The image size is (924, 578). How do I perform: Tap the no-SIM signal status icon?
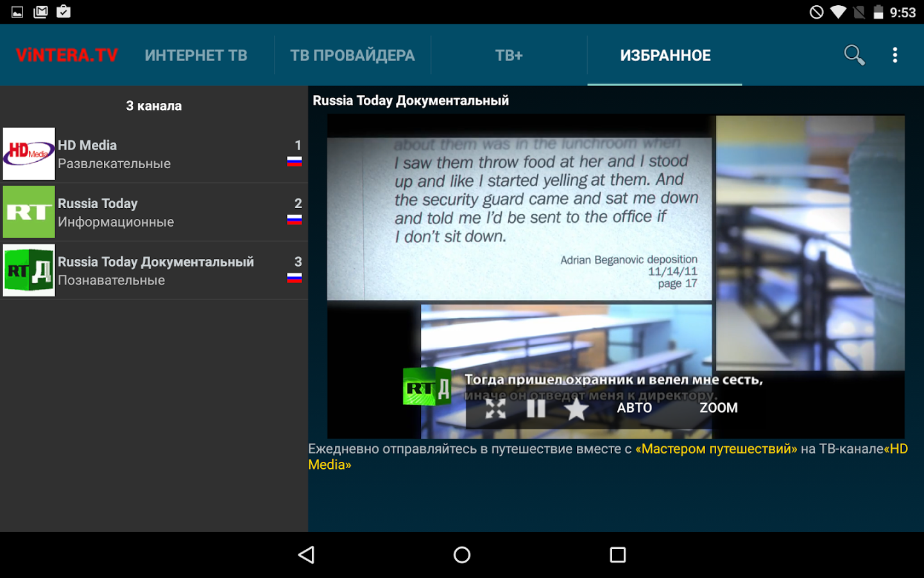point(859,12)
